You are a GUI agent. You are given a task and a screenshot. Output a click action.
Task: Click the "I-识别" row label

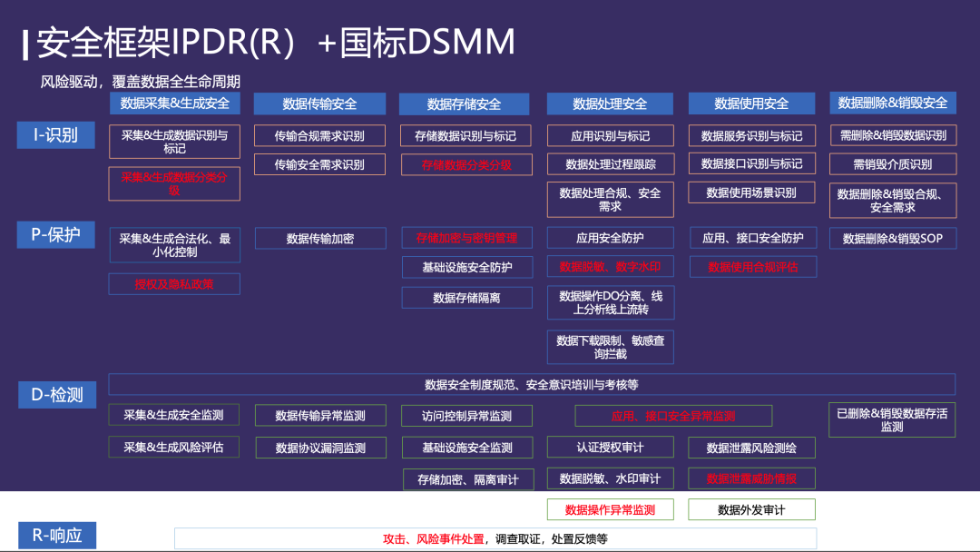point(55,135)
